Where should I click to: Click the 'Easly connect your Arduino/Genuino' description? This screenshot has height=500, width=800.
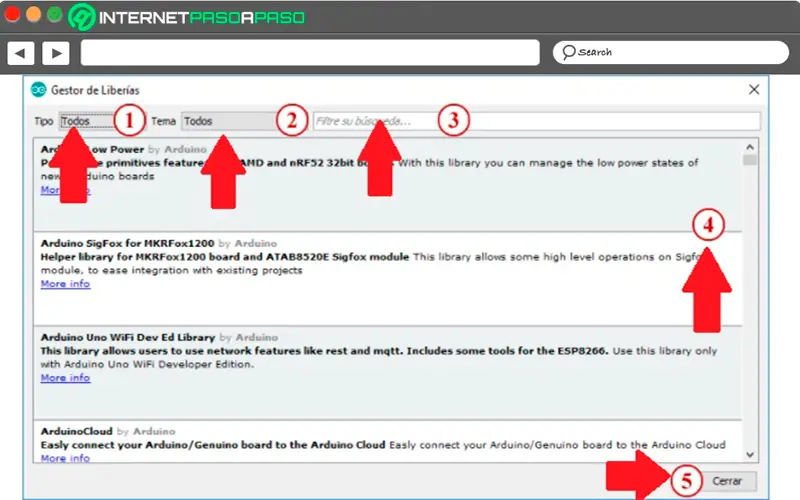click(213, 445)
